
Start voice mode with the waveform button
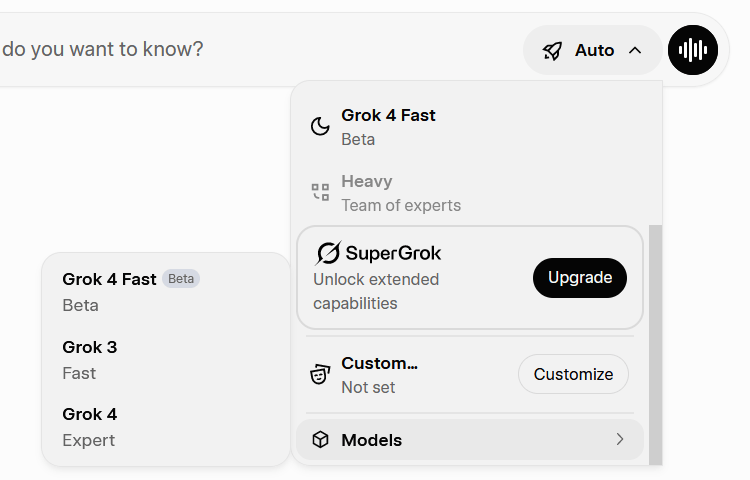[x=693, y=50]
